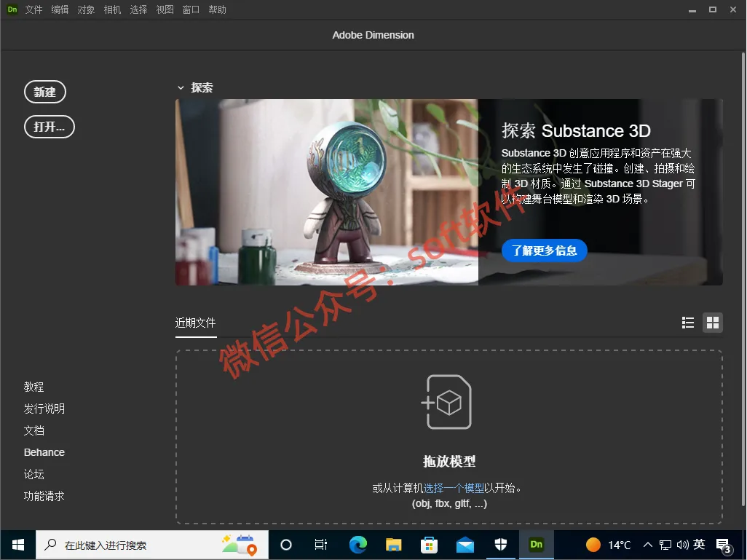Open the Windows Start menu

(18, 545)
